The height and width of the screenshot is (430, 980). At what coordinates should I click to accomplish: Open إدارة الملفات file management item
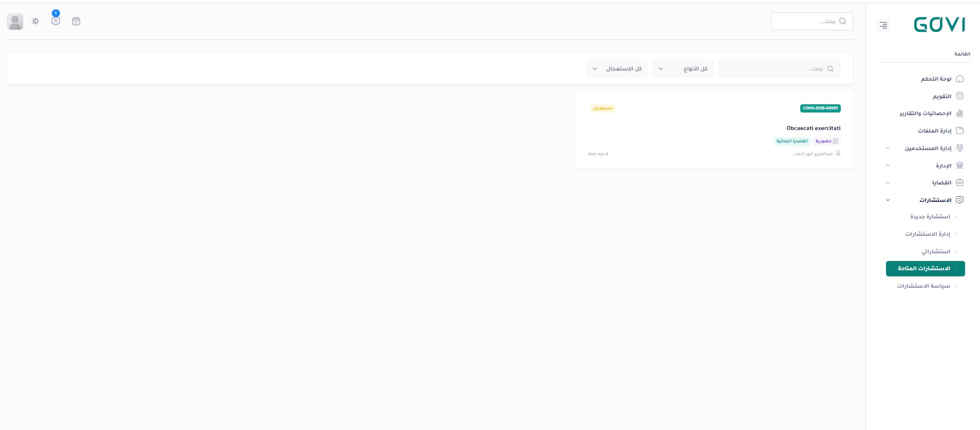[x=934, y=131]
